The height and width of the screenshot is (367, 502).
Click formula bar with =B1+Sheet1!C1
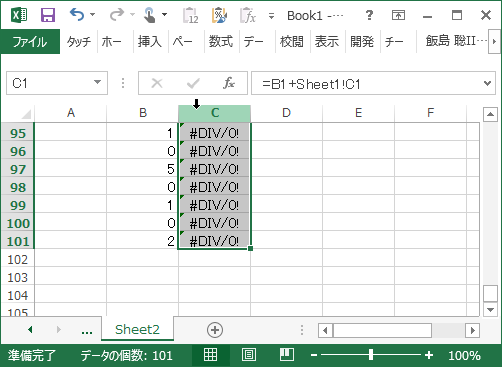pos(365,83)
